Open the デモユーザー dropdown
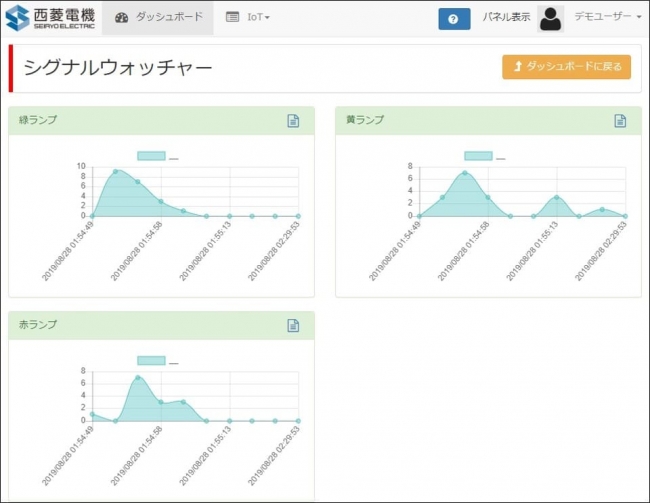Viewport: 650px width, 503px height. tap(608, 17)
